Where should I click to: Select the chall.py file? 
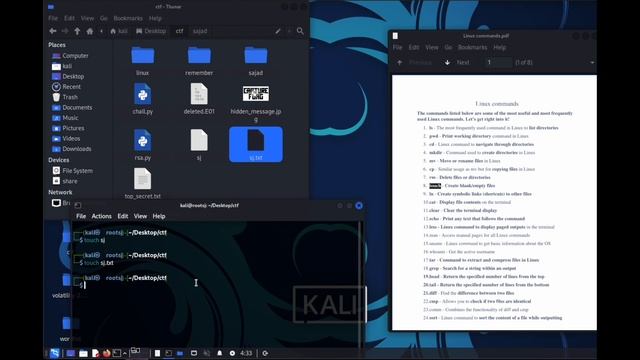[142, 99]
